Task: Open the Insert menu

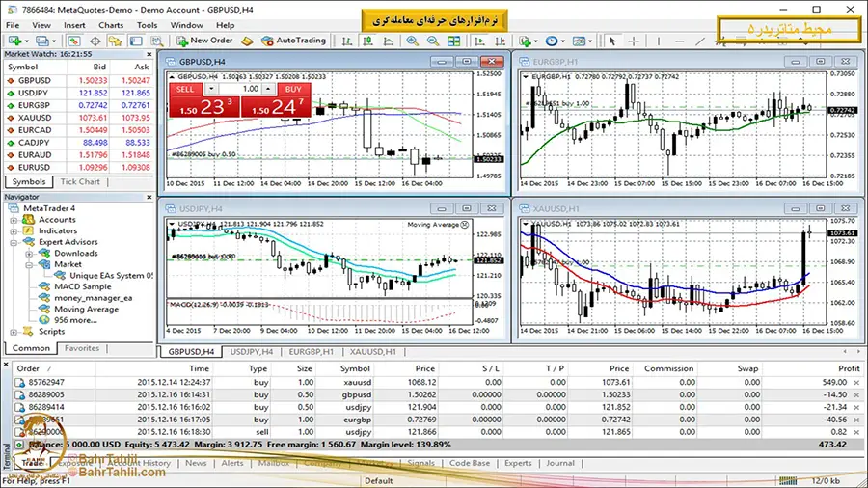Action: pos(74,25)
